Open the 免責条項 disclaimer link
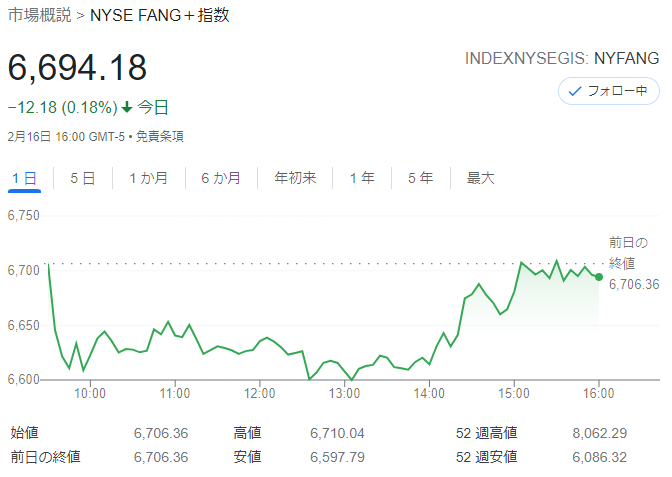 159,137
